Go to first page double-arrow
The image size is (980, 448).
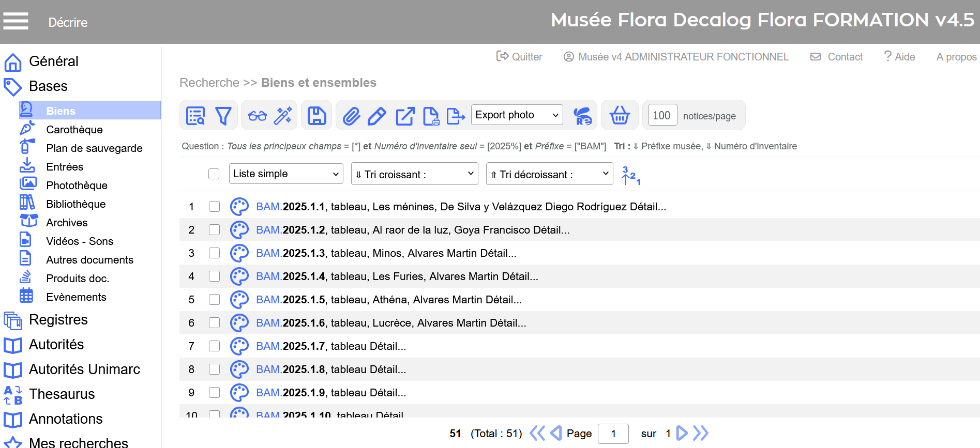[537, 433]
